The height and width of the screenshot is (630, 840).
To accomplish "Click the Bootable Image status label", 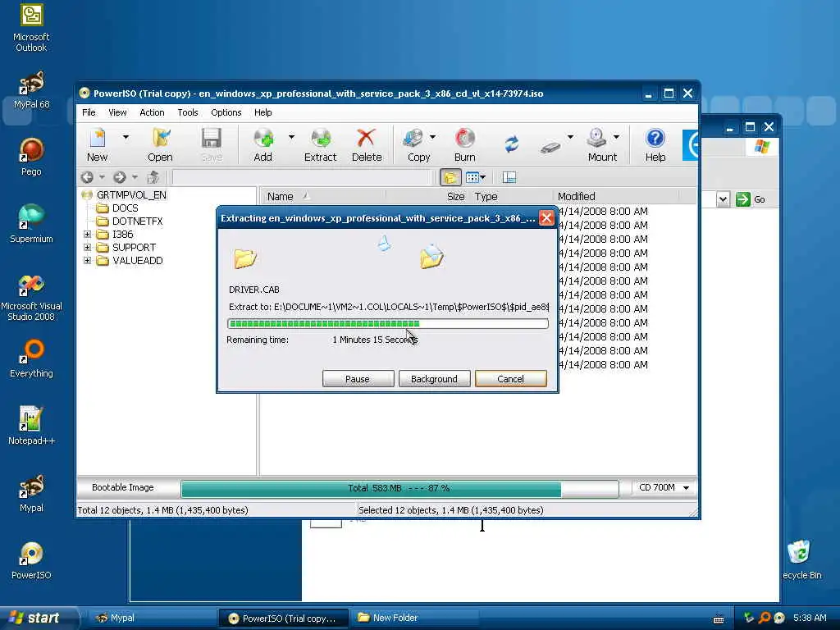I will 123,487.
